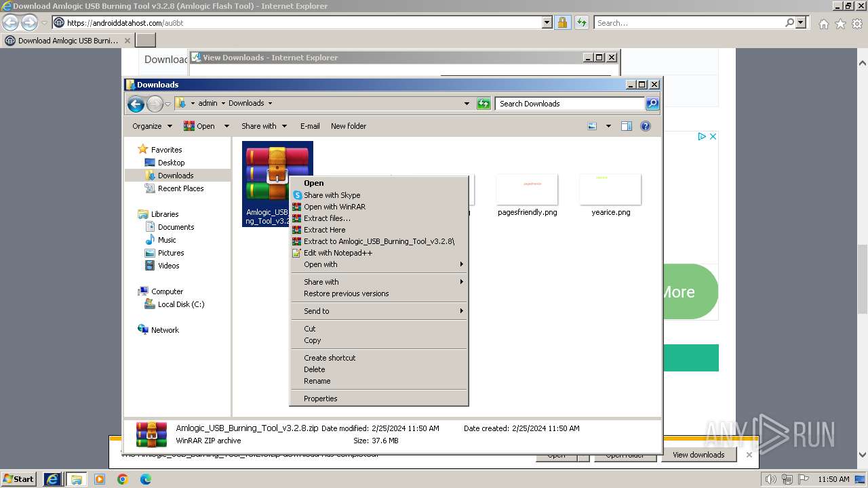
Task: Click volume speaker tray icon
Action: (x=770, y=479)
